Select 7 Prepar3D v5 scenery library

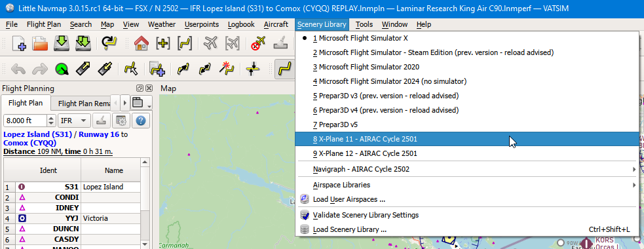[x=468, y=125]
